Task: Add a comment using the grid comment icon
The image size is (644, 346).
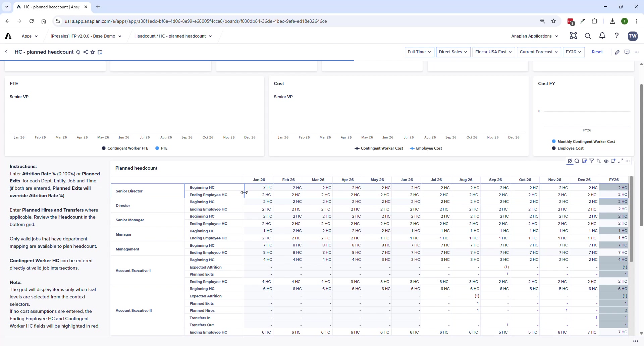Action: tap(614, 161)
